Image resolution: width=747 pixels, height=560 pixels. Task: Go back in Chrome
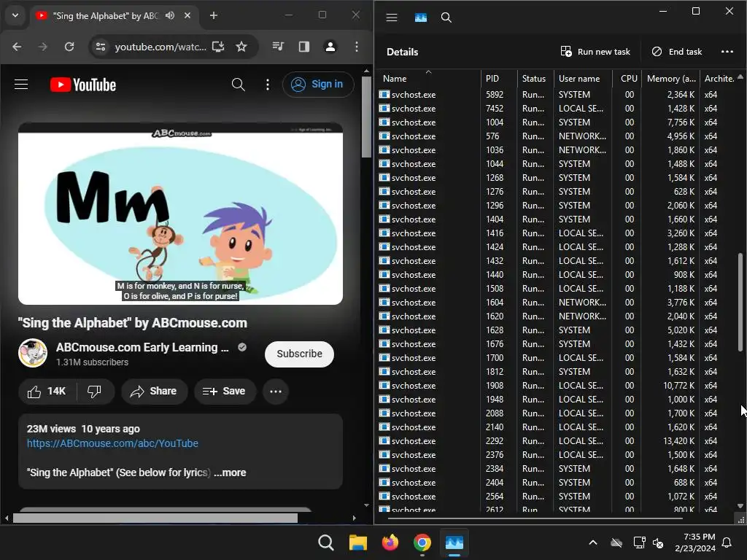click(17, 47)
